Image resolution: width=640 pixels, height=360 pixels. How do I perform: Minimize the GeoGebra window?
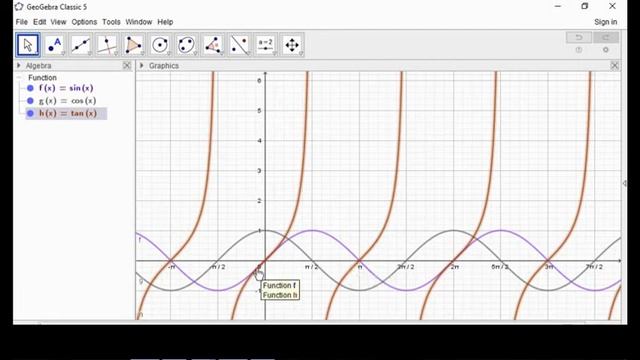click(x=558, y=6)
